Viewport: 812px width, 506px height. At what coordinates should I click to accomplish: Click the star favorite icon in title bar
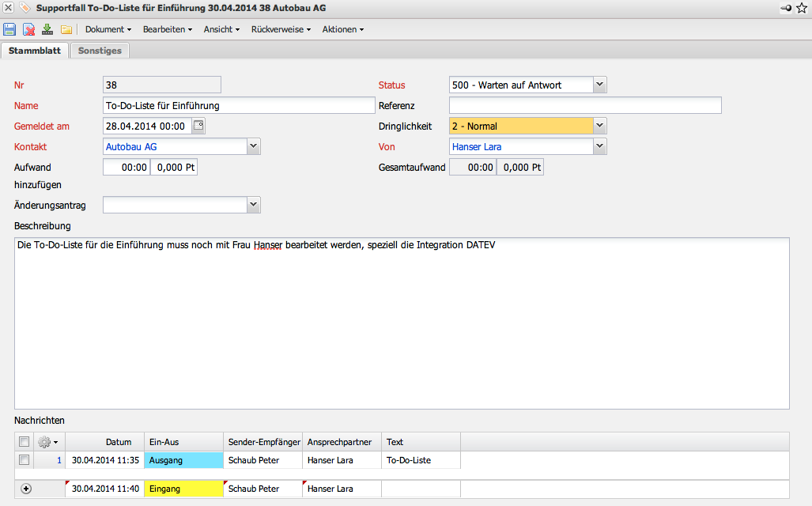[801, 8]
